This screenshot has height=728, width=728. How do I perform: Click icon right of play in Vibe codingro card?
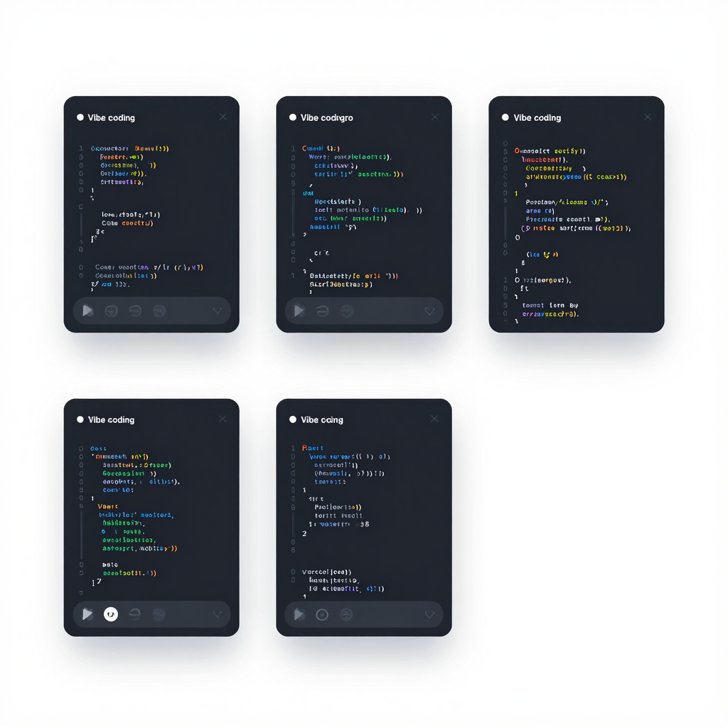tap(322, 311)
